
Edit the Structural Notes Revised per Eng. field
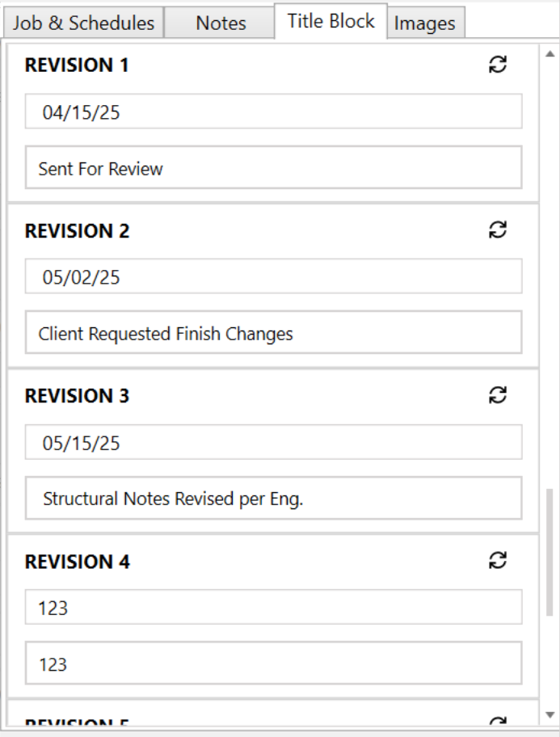tap(274, 499)
